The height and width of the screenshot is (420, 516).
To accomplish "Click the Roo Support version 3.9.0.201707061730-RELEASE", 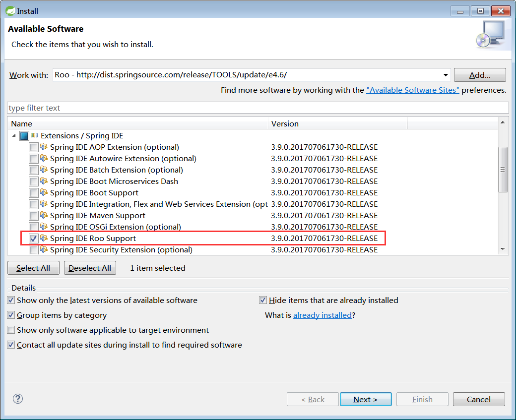I will pos(324,239).
